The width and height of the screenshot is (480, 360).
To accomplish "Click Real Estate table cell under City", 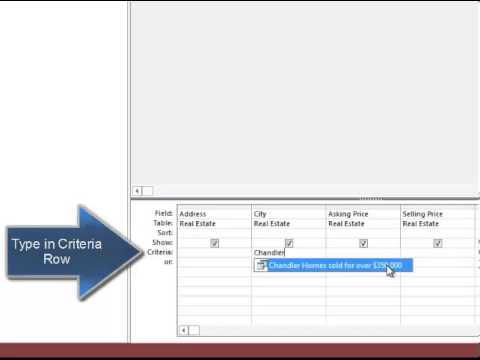I will (289, 224).
